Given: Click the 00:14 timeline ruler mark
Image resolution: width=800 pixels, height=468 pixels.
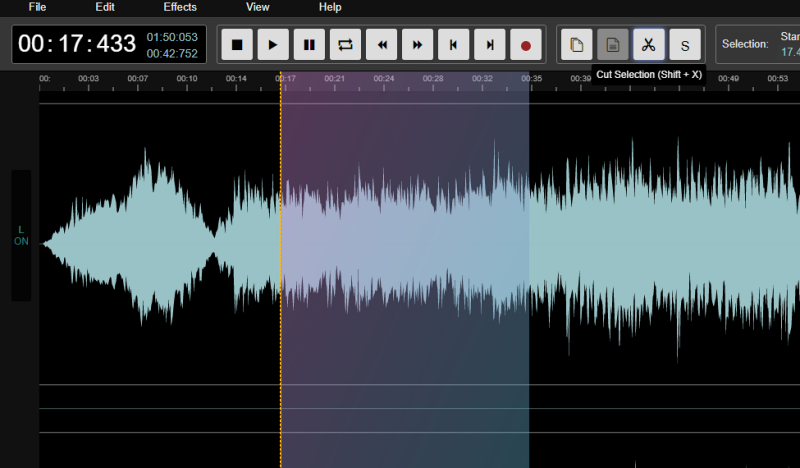Looking at the screenshot, I should [x=236, y=79].
